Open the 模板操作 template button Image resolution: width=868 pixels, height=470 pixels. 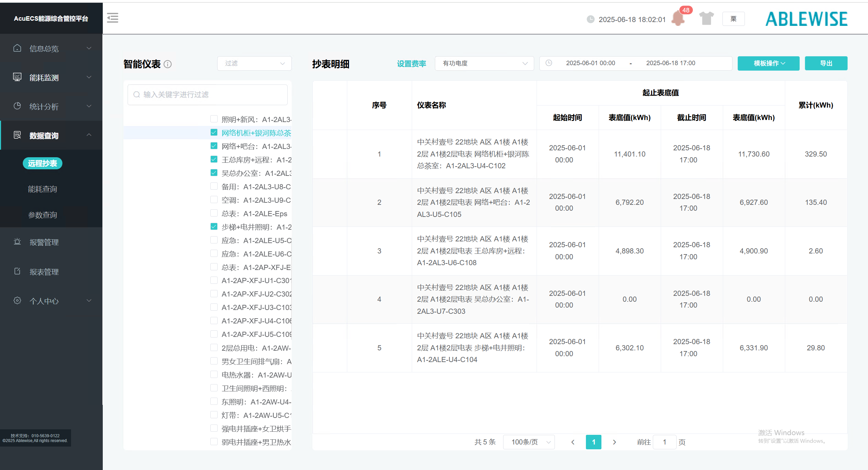coord(768,63)
